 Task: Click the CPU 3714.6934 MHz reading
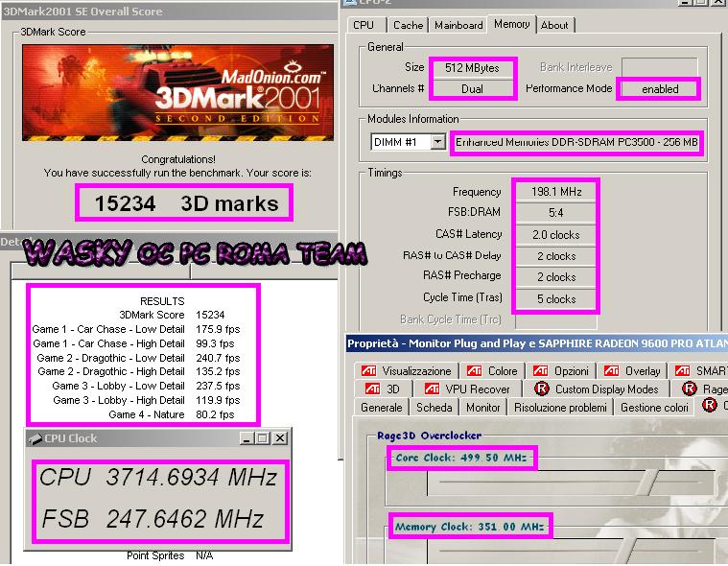pos(159,478)
